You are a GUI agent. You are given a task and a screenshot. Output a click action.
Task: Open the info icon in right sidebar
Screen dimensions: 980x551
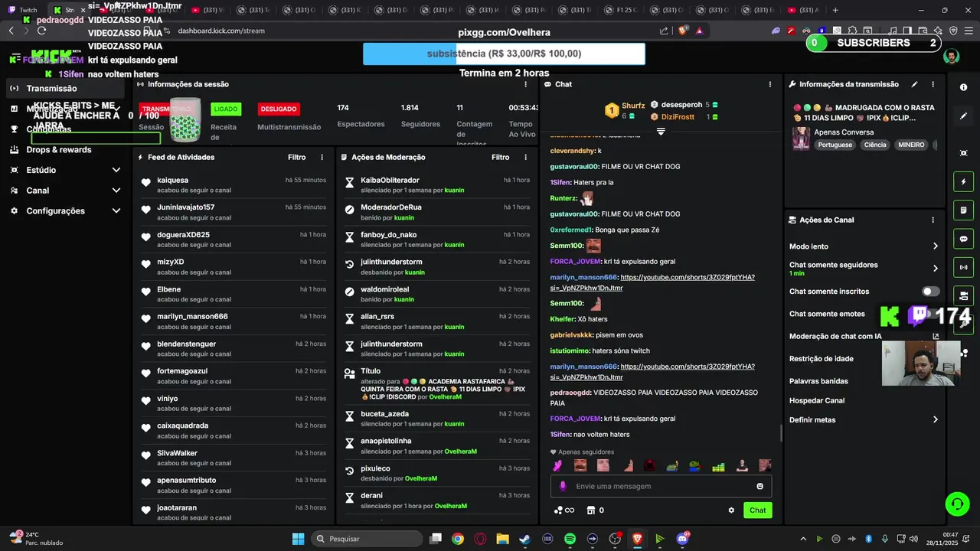[x=963, y=87]
